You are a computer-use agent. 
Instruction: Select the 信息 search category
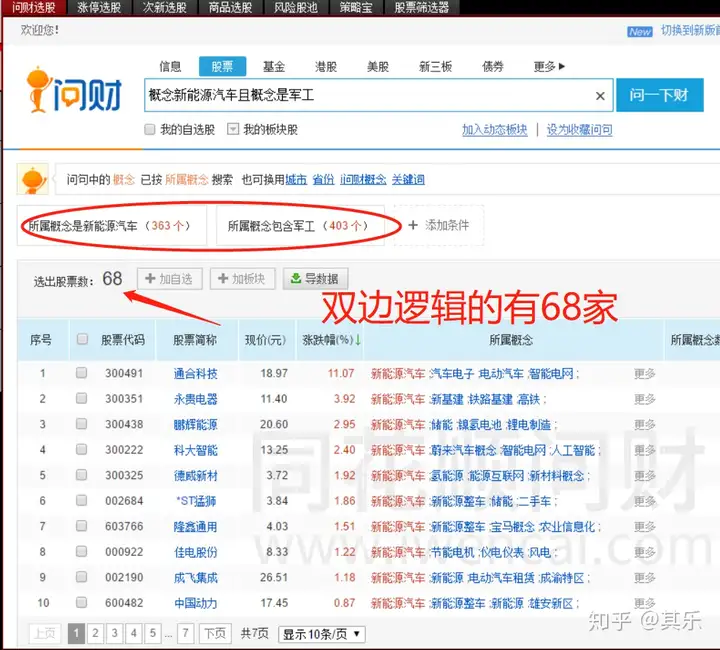point(170,67)
